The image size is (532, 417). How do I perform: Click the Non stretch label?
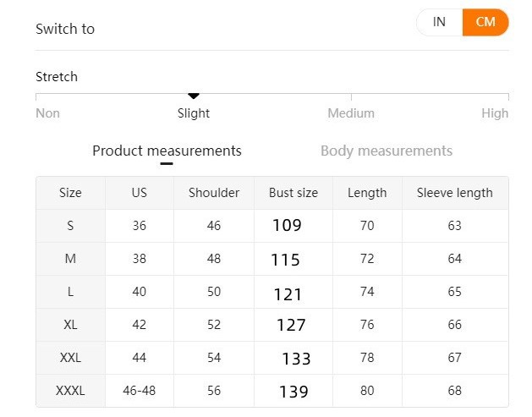click(x=48, y=113)
